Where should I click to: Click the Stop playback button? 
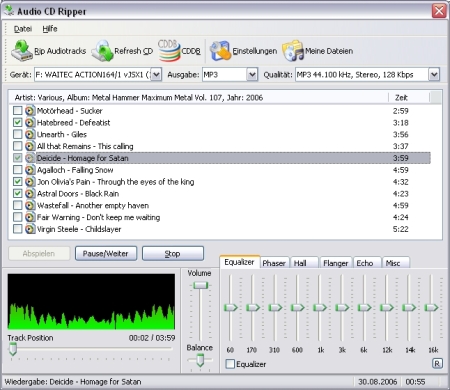[173, 254]
